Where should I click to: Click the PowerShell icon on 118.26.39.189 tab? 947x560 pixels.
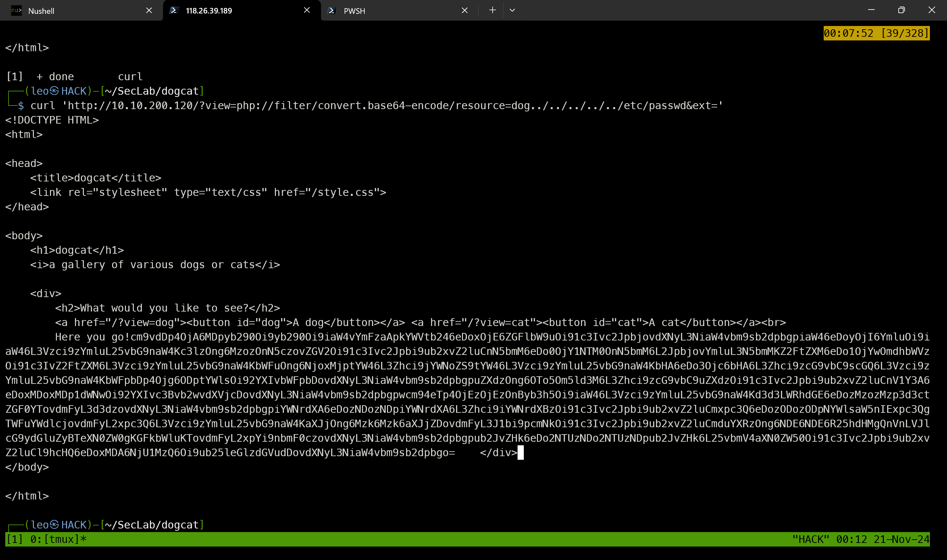174,10
